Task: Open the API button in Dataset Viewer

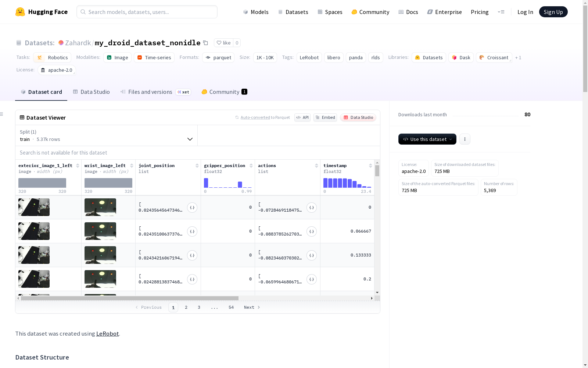Action: (x=302, y=117)
